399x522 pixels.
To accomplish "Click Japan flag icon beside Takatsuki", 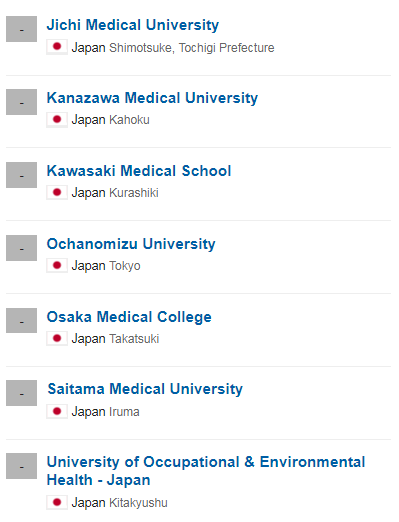I will 57,339.
